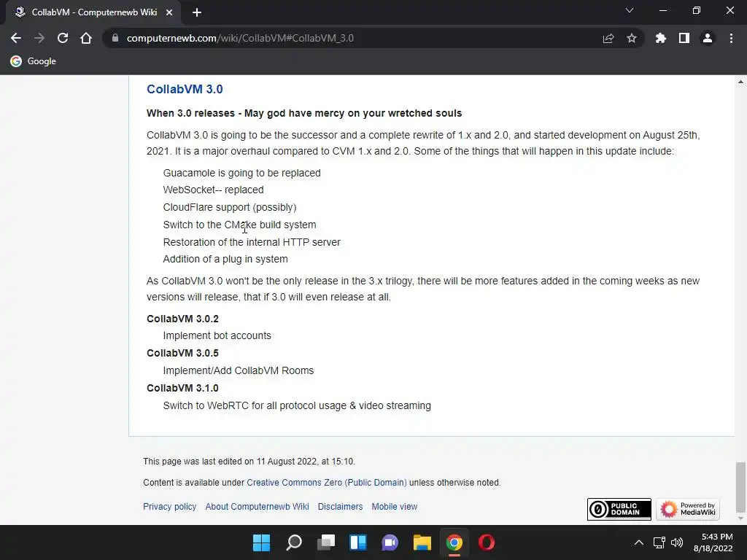Click the Powered by MediaWiki badge
This screenshot has width=747, height=560.
click(688, 509)
